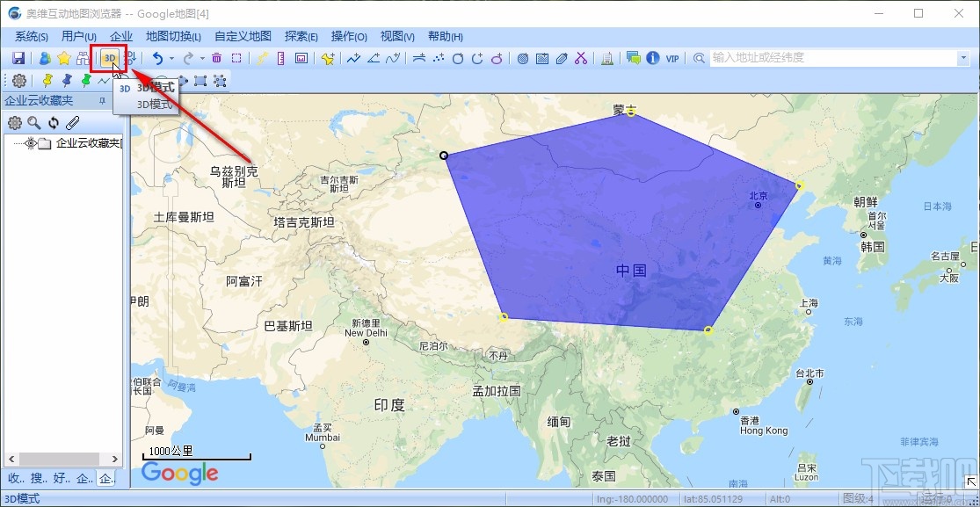Click the purple ellipse-plus tool icon
Screen dimensions: 980x507
tap(497, 58)
